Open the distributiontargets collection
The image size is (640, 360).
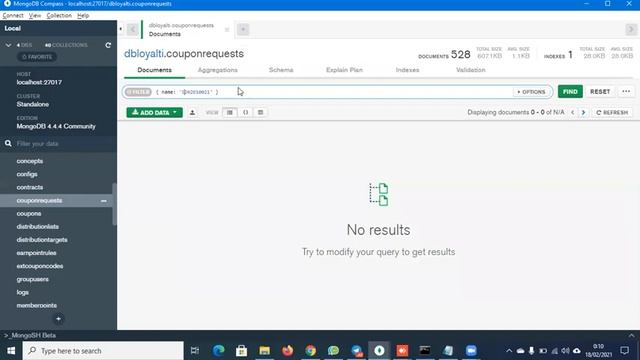point(42,240)
